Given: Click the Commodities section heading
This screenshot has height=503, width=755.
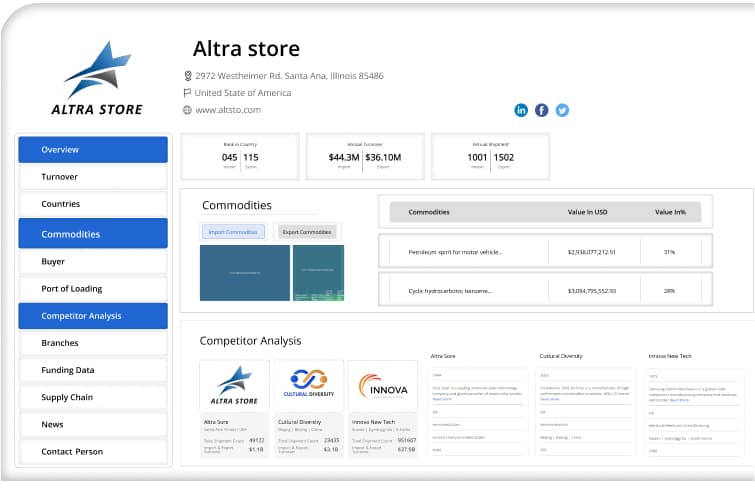Looking at the screenshot, I should pos(237,205).
